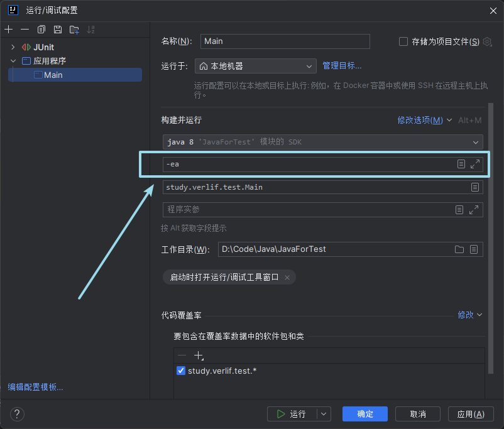504x429 pixels.
Task: Click the 确定 button
Action: tap(365, 414)
